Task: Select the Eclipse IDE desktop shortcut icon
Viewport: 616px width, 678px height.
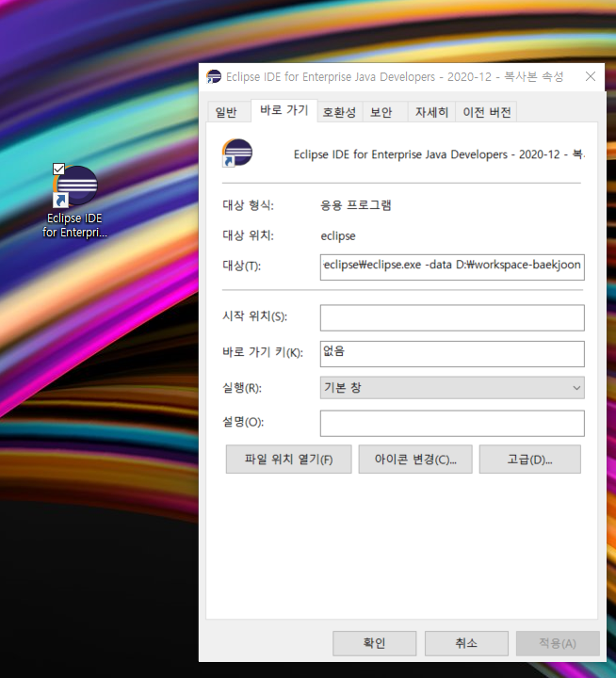Action: pyautogui.click(x=74, y=186)
